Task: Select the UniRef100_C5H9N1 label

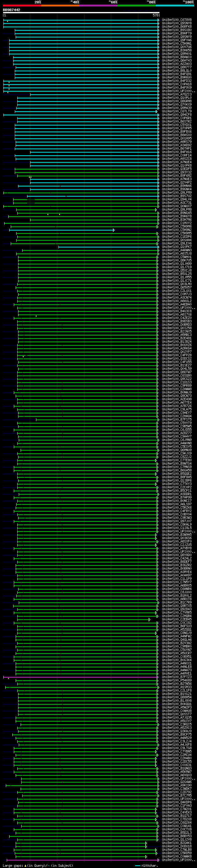Action: (x=177, y=43)
